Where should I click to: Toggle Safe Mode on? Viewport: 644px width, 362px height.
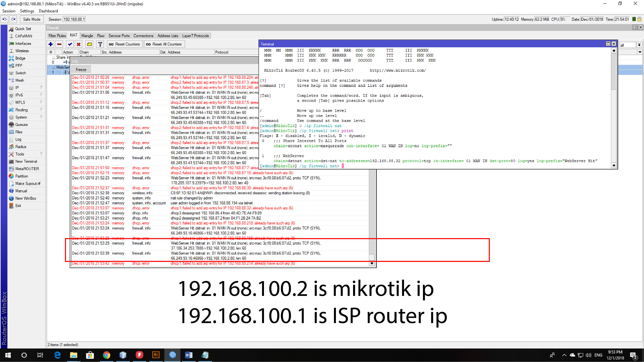[x=32, y=19]
